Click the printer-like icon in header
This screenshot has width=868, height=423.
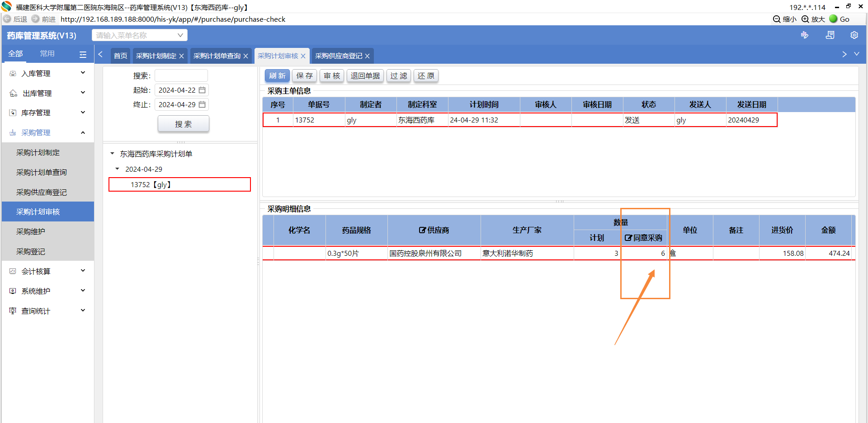[830, 35]
